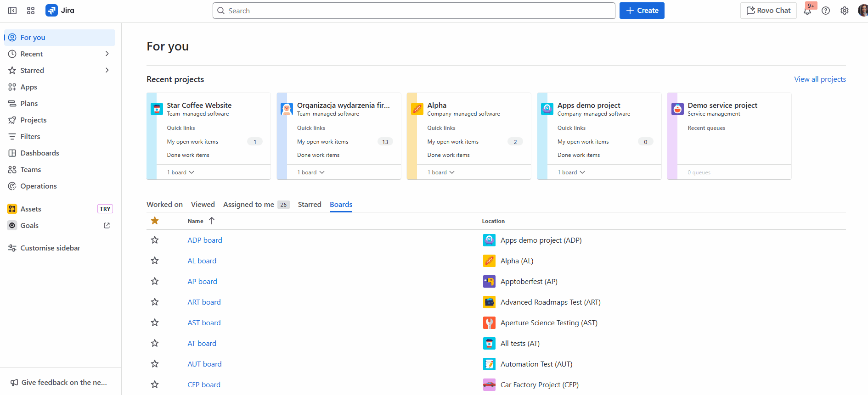Click the Jira logo
The image size is (868, 395).
60,11
